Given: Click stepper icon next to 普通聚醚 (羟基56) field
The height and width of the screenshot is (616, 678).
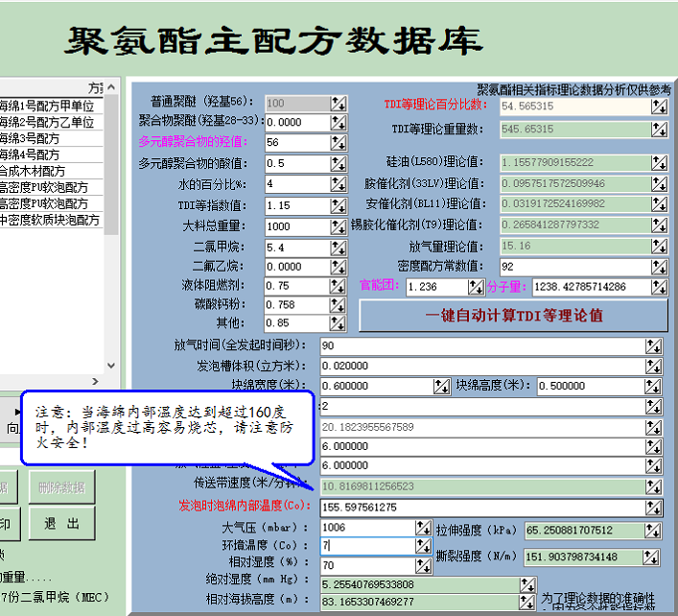Looking at the screenshot, I should click(x=339, y=104).
